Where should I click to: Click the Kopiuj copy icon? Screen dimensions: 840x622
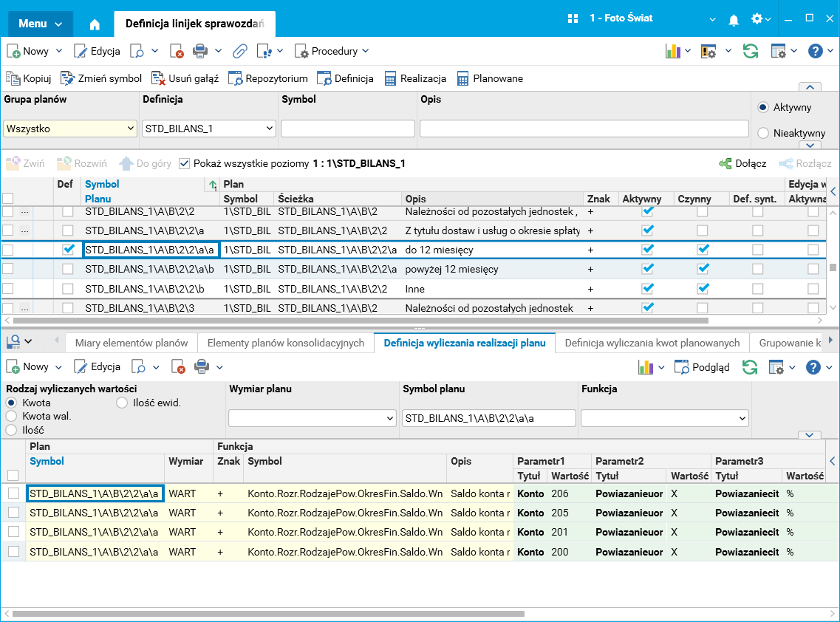point(13,78)
